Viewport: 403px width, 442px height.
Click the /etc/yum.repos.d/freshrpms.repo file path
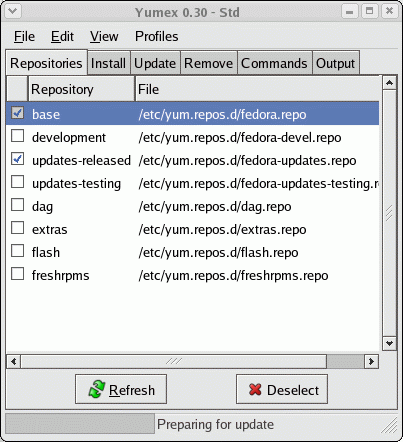233,275
